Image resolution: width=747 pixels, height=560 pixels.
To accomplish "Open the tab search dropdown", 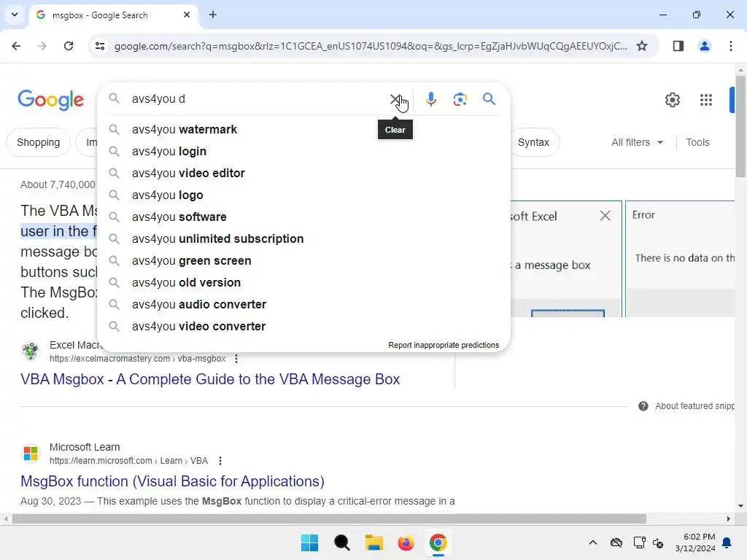I will click(15, 15).
